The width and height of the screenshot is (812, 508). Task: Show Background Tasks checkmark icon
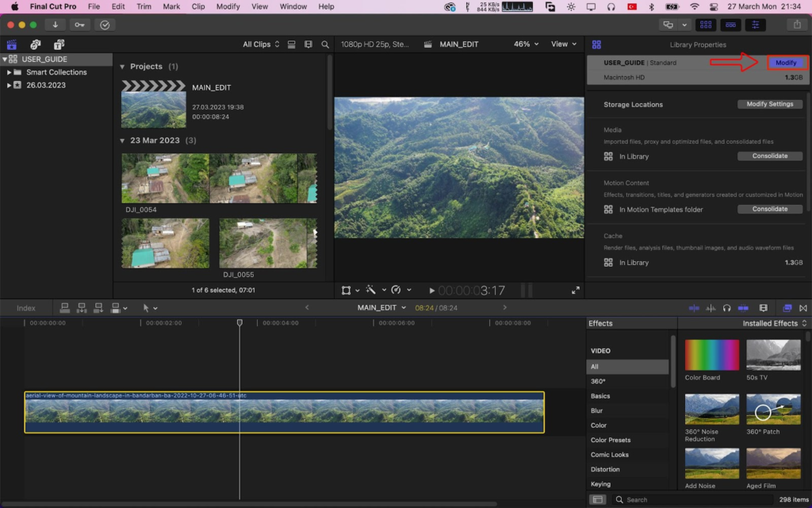[x=105, y=25]
